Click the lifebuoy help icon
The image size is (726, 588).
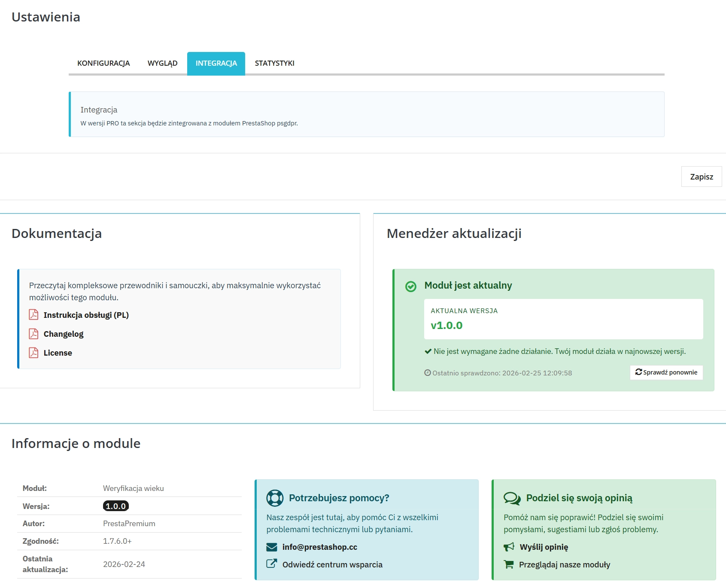click(x=275, y=498)
